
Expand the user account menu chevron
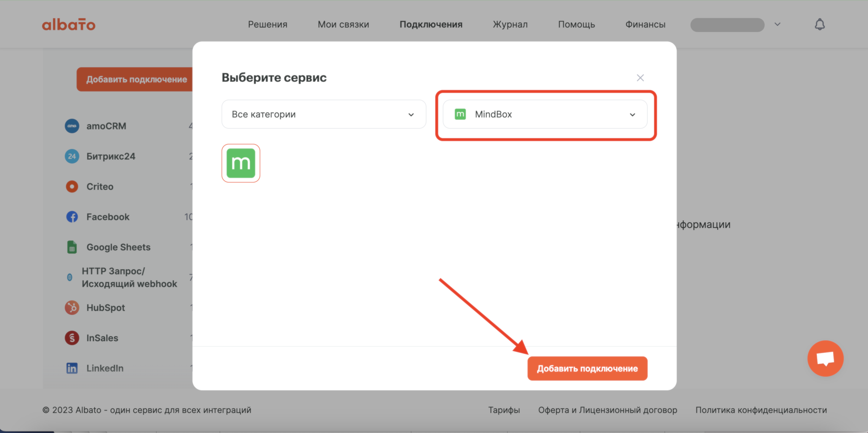[x=778, y=24]
